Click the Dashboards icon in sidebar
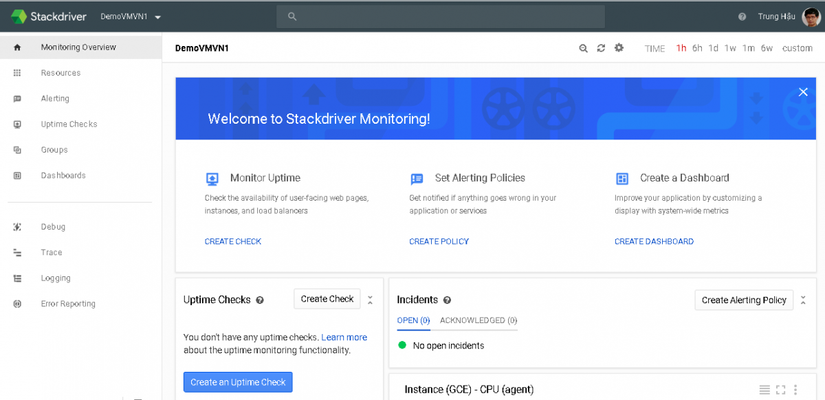The width and height of the screenshot is (825, 400). pos(17,175)
